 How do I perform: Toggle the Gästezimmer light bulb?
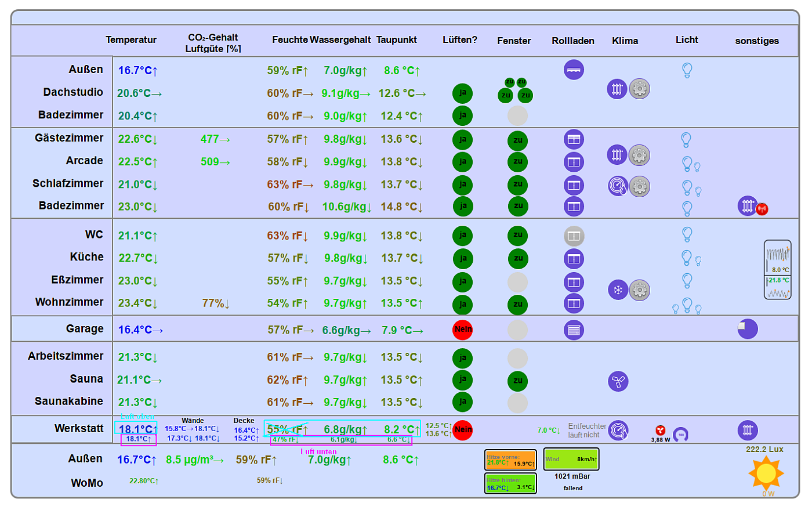coord(686,140)
